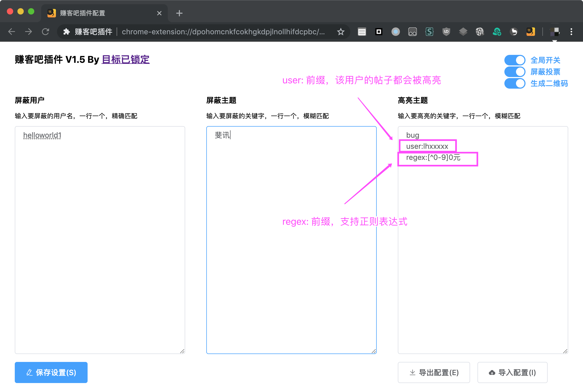Open the Tampermonkey-like rounded square extension
The image size is (583, 392).
pos(412,32)
